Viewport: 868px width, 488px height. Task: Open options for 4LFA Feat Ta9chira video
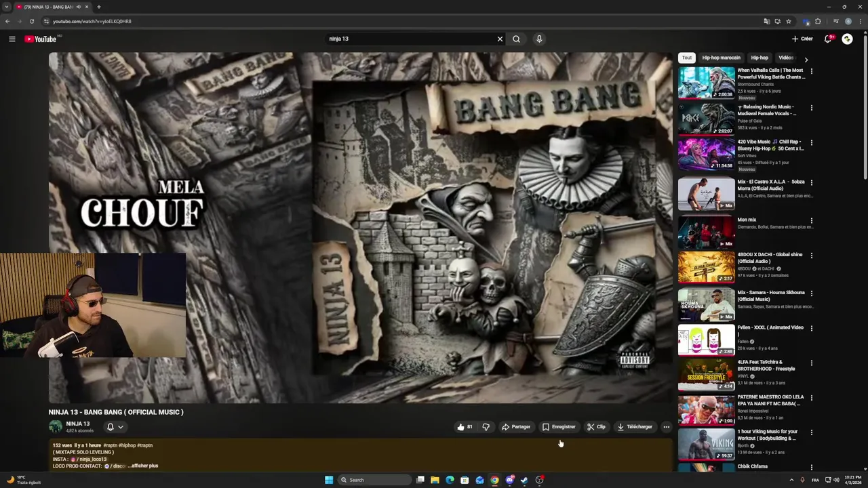pyautogui.click(x=811, y=363)
